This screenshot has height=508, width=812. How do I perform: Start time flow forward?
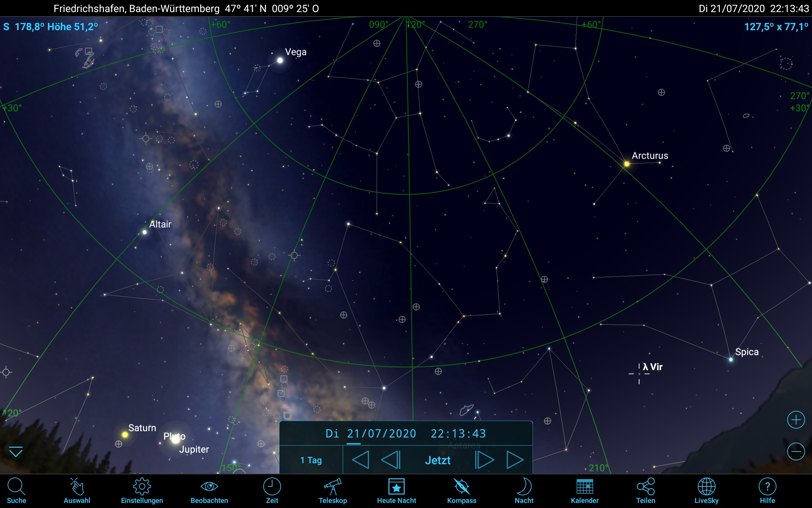(x=515, y=460)
